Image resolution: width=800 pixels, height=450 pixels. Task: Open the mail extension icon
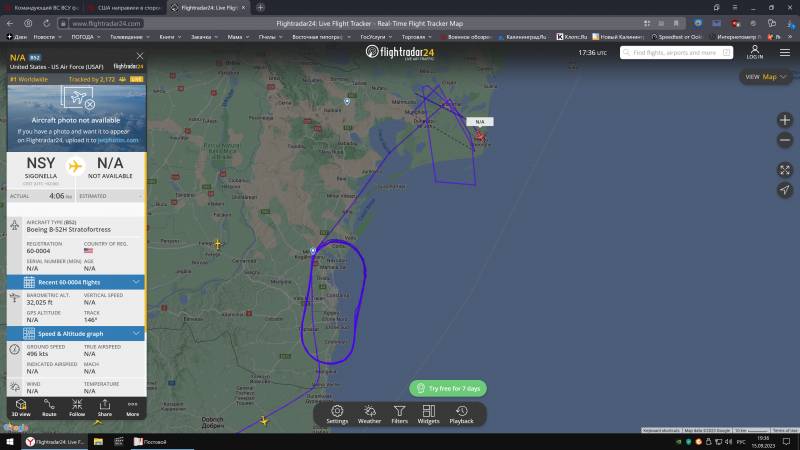tap(716, 23)
